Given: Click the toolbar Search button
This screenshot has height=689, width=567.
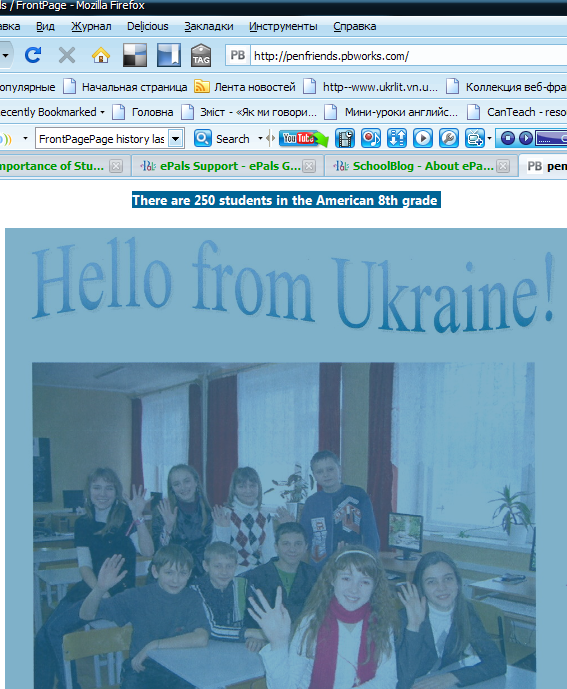Looking at the screenshot, I should point(222,139).
